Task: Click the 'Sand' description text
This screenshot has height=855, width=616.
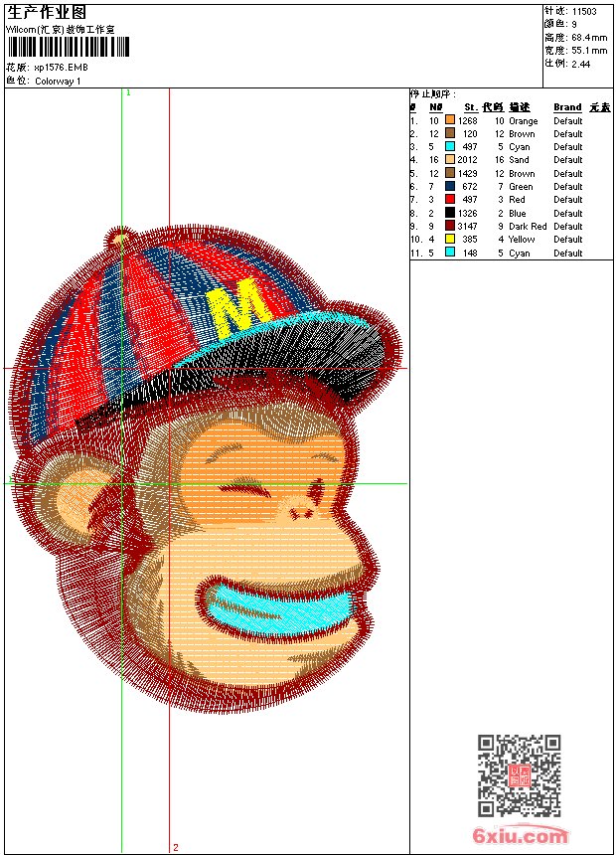Action: [519, 160]
